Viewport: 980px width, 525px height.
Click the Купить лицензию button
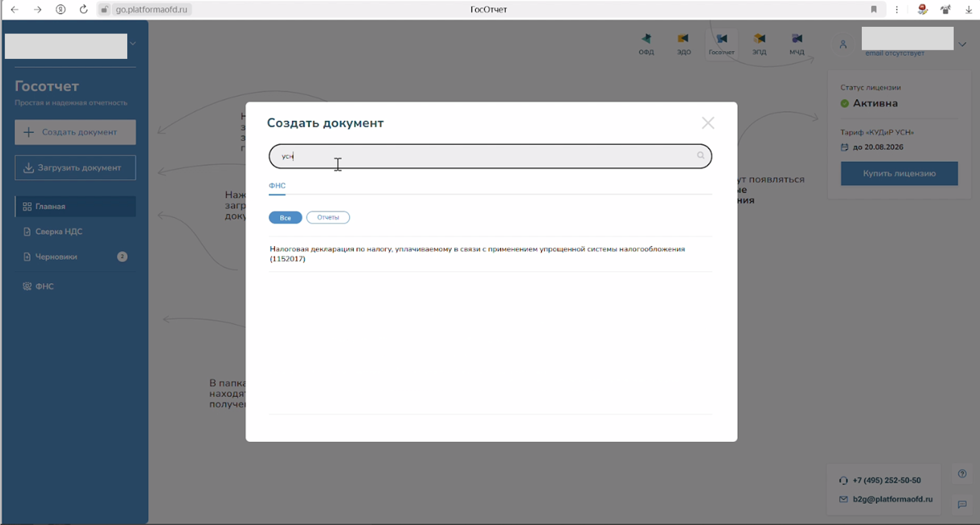(x=899, y=173)
